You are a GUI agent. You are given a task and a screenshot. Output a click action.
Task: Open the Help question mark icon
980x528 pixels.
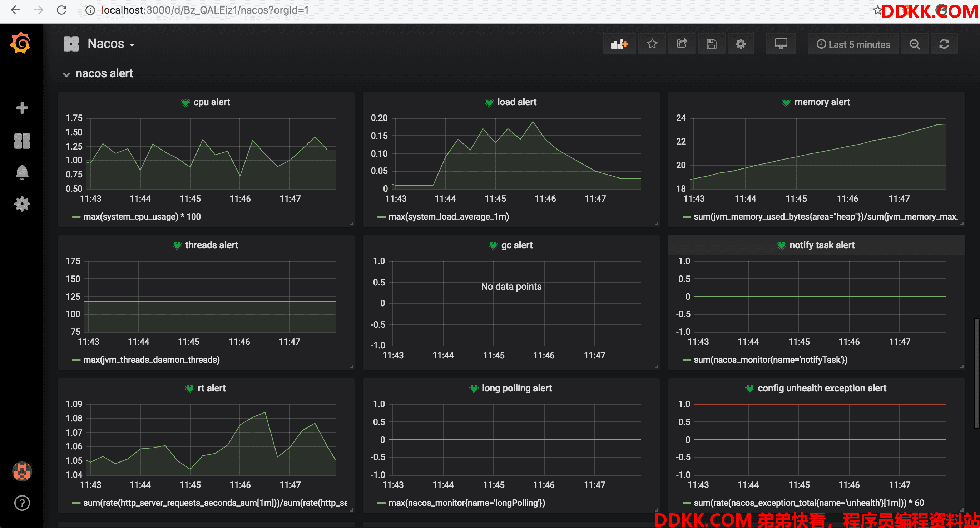coord(22,503)
